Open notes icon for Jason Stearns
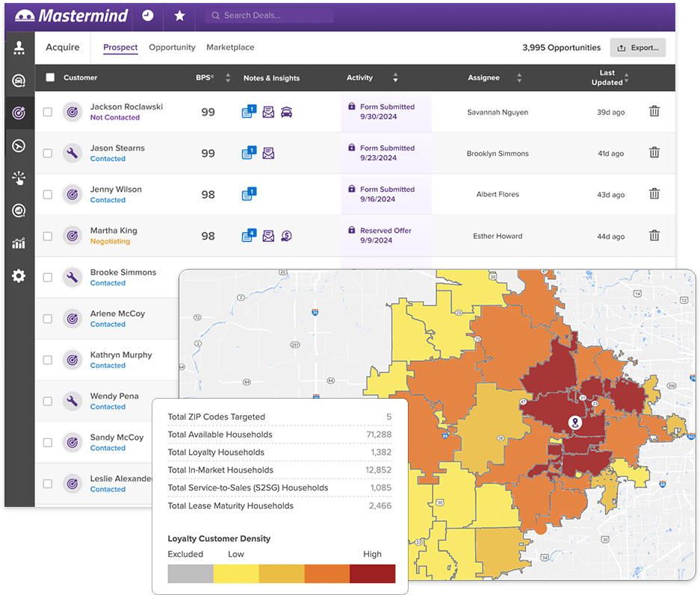 (x=249, y=153)
